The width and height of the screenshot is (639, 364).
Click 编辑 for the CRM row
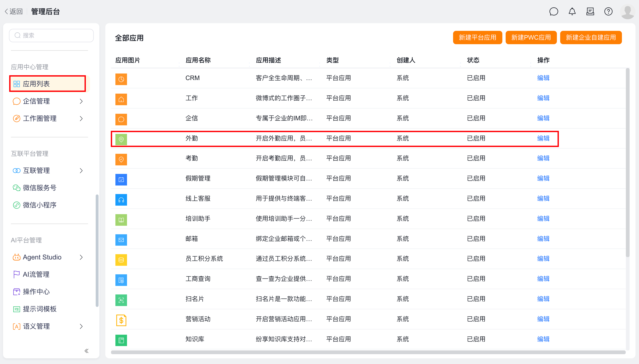coord(543,78)
